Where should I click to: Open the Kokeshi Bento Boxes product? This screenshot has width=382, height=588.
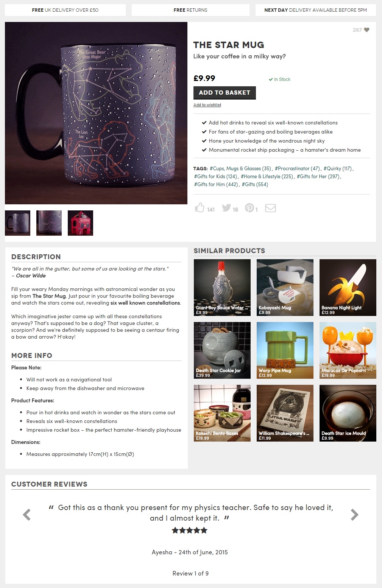[x=222, y=413]
